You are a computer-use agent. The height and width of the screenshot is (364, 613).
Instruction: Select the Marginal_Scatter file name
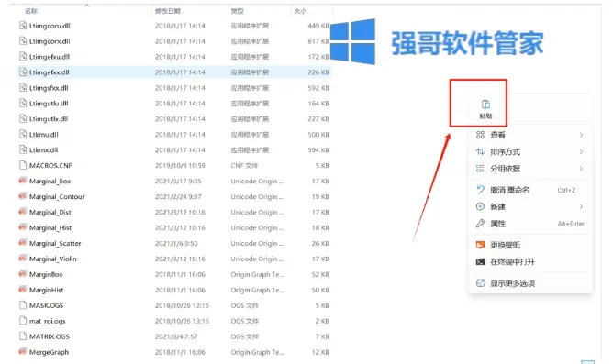[55, 243]
